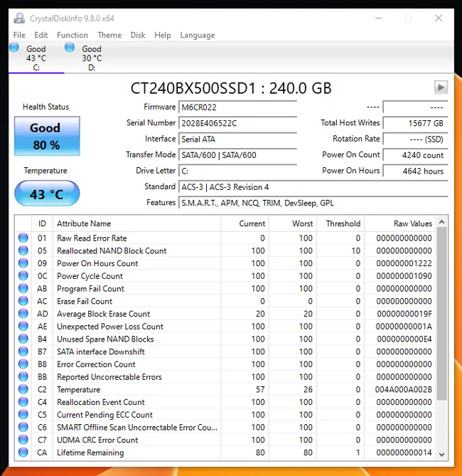Viewport: 462px width, 476px height.
Task: Click status orb for Power On Hours Count
Action: point(23,263)
